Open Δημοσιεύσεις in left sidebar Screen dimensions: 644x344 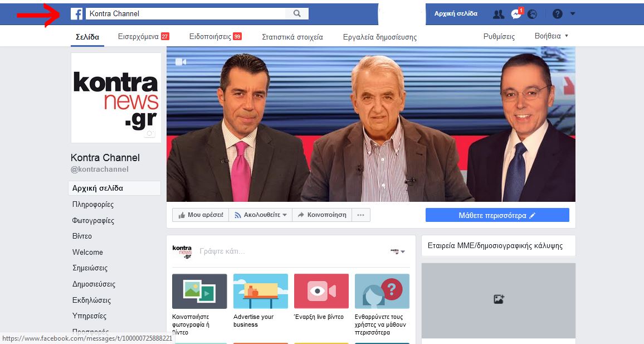click(94, 284)
